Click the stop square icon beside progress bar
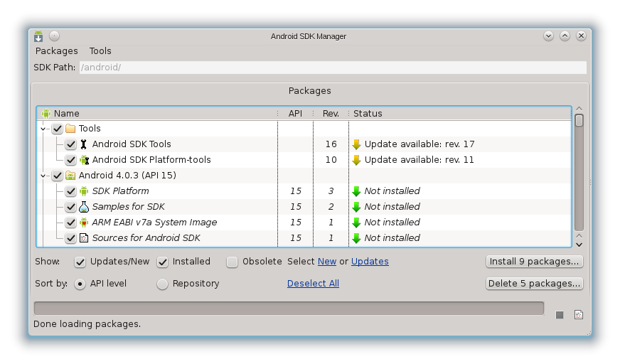The image size is (620, 364). [560, 315]
